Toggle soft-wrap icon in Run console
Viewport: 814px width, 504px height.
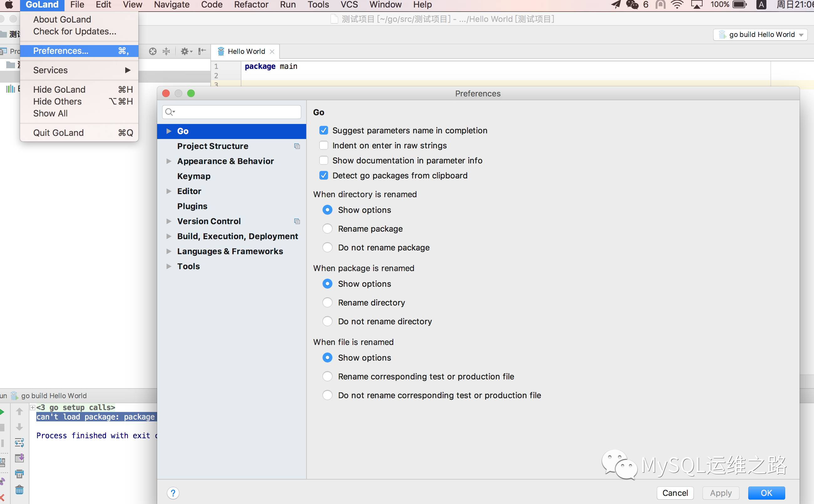[19, 443]
